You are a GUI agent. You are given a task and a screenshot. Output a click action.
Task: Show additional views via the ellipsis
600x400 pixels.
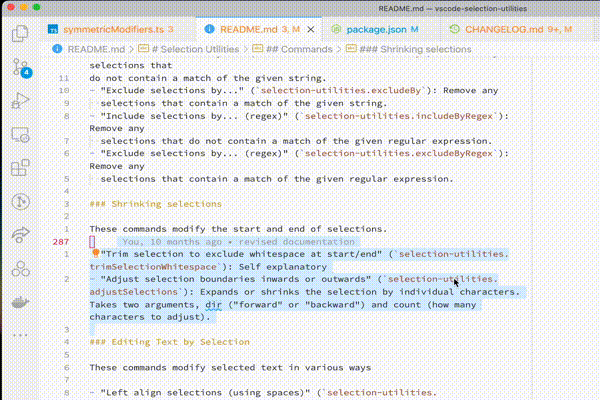(x=20, y=335)
